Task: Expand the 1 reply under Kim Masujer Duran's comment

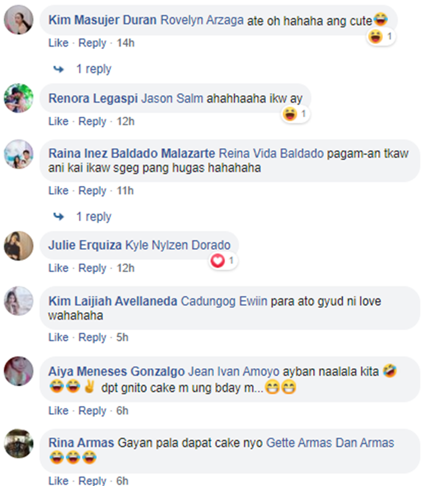Action: pos(94,69)
